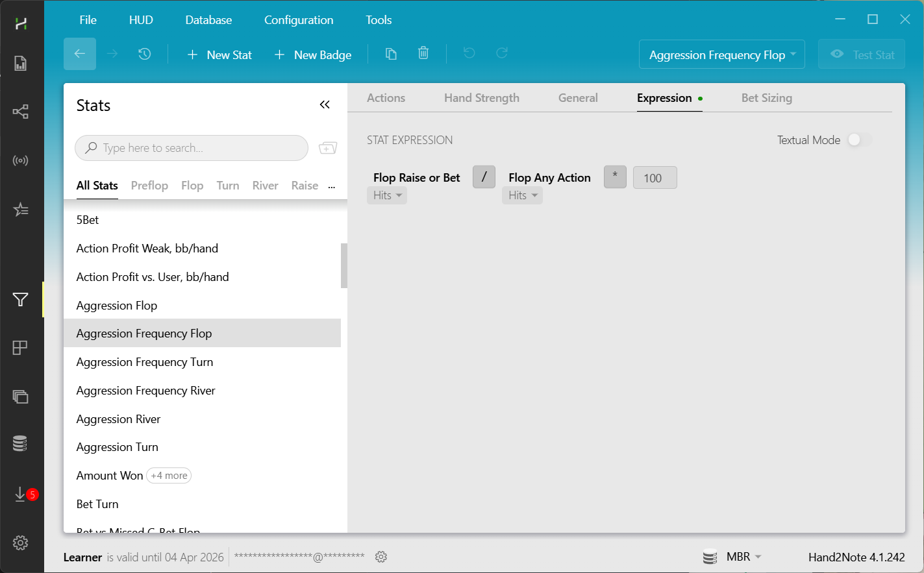The image size is (924, 573).
Task: Open downloads icon with red badge
Action: tap(21, 494)
